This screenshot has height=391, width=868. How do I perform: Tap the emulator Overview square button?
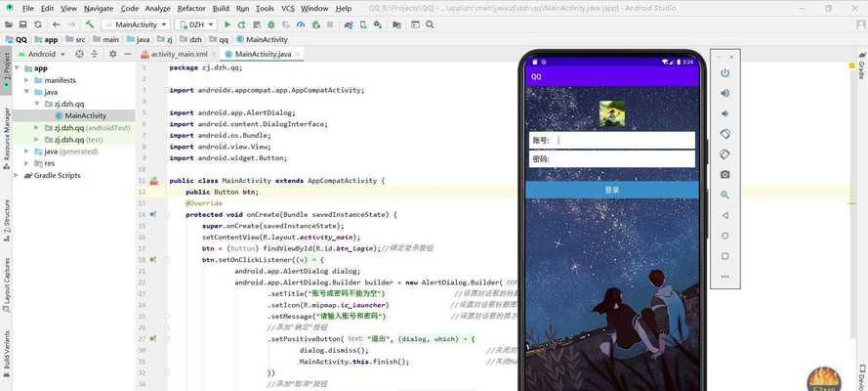click(x=724, y=256)
